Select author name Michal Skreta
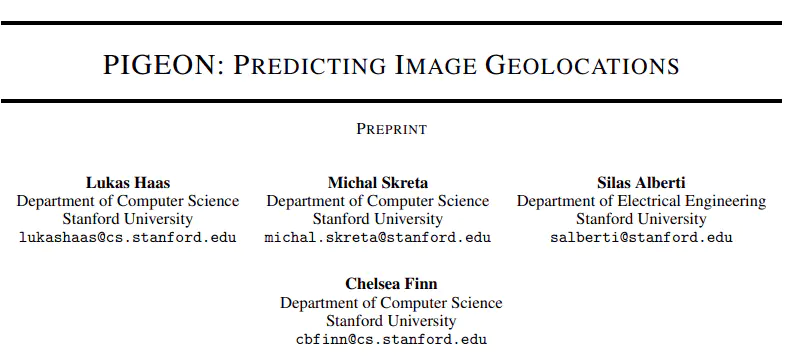Image resolution: width=798 pixels, height=363 pixels. coord(378,182)
